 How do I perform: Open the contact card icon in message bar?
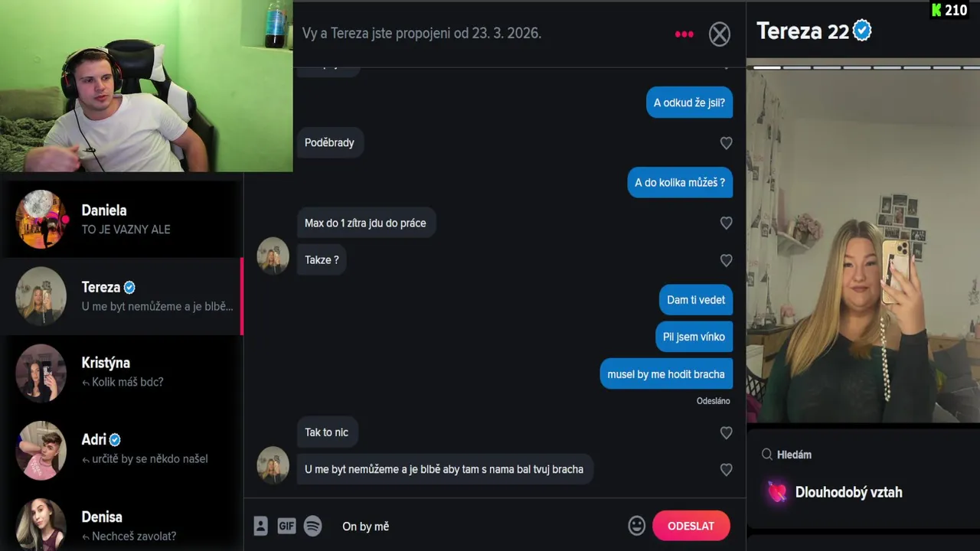[x=260, y=526]
